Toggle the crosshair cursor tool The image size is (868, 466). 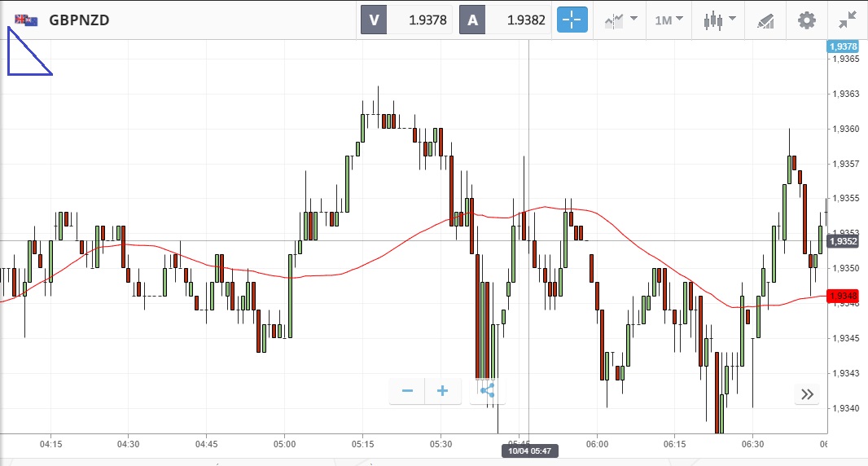572,20
